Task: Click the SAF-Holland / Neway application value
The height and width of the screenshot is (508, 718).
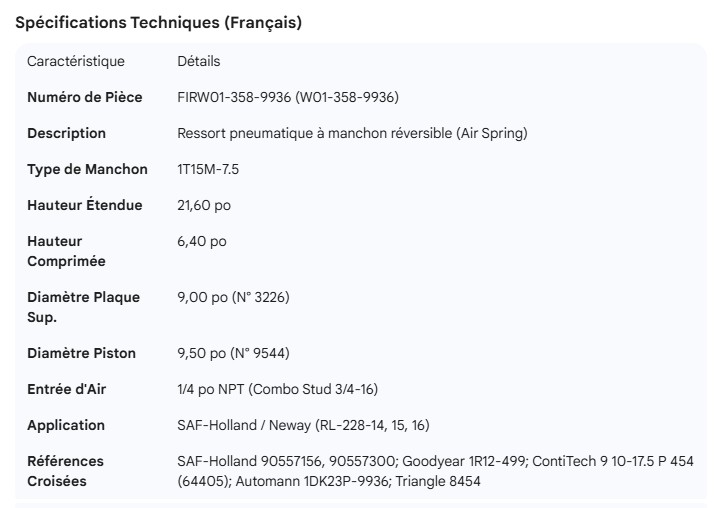Action: tap(303, 425)
